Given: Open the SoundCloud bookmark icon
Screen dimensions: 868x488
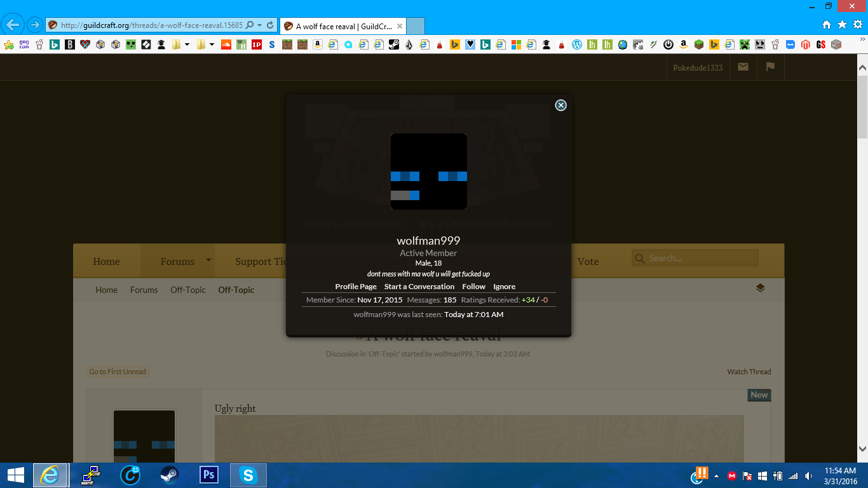Looking at the screenshot, I should (226, 44).
